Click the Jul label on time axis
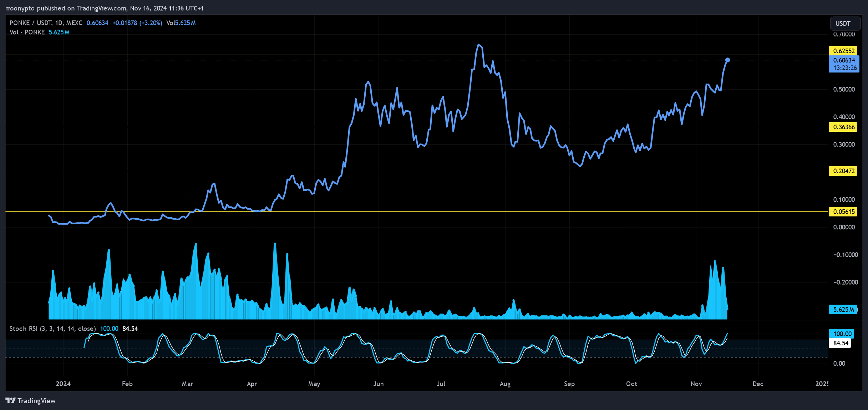Image resolution: width=868 pixels, height=410 pixels. (x=441, y=384)
